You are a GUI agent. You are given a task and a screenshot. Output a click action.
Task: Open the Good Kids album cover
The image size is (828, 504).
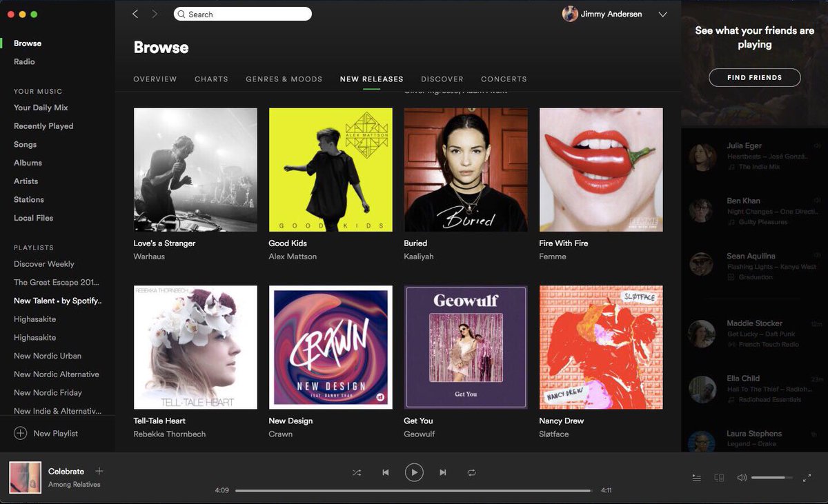click(331, 170)
